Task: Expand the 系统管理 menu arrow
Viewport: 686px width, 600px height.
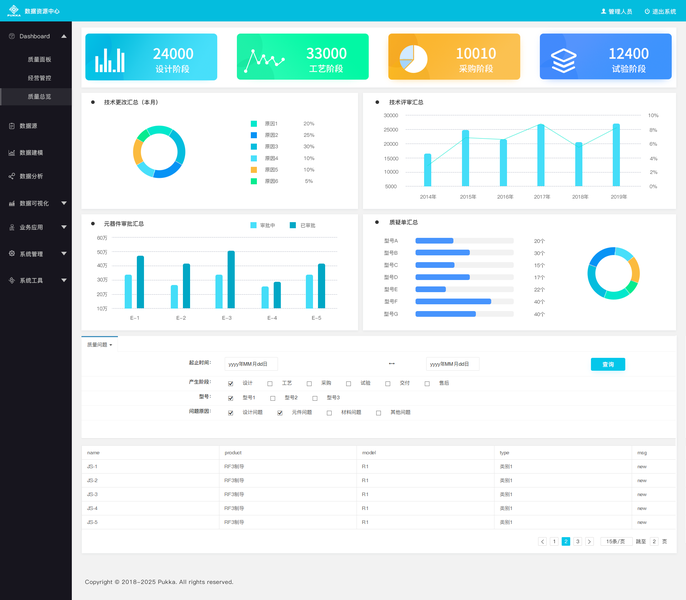Action: [64, 253]
